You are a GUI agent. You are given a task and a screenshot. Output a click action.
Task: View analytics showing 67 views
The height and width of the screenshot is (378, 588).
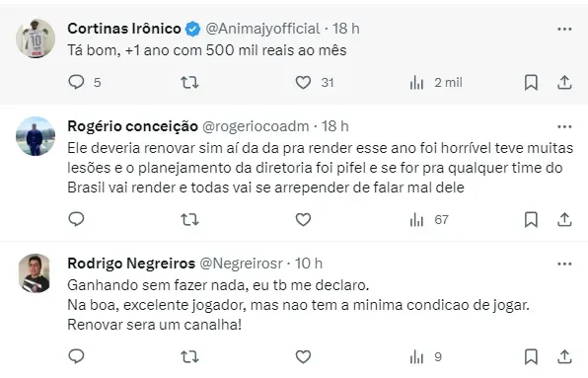tap(429, 220)
